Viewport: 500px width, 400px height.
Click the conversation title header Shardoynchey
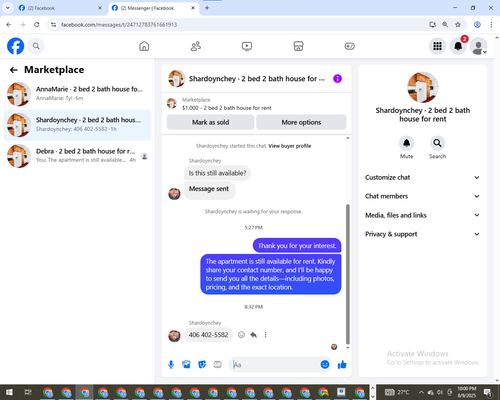pos(256,79)
